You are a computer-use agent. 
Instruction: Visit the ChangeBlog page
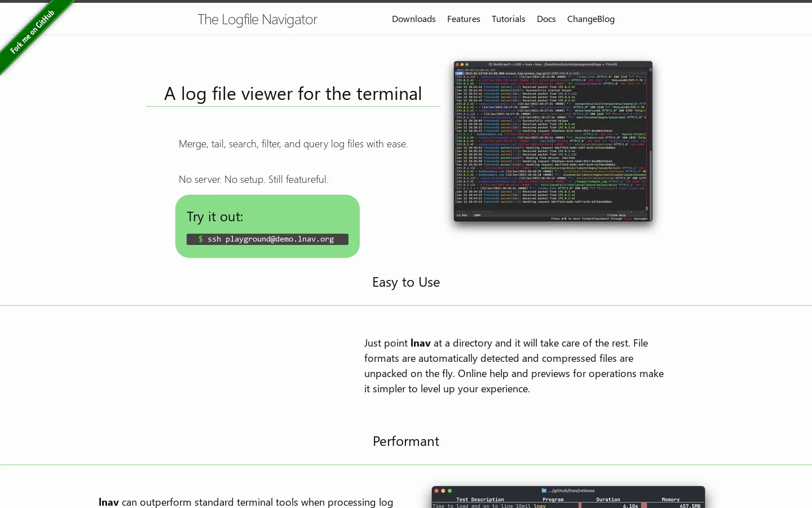pyautogui.click(x=591, y=19)
